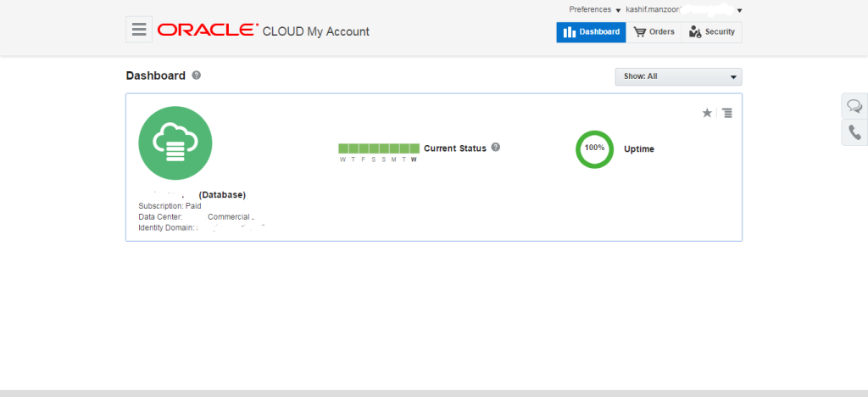Open the service actions menu icon

click(726, 113)
